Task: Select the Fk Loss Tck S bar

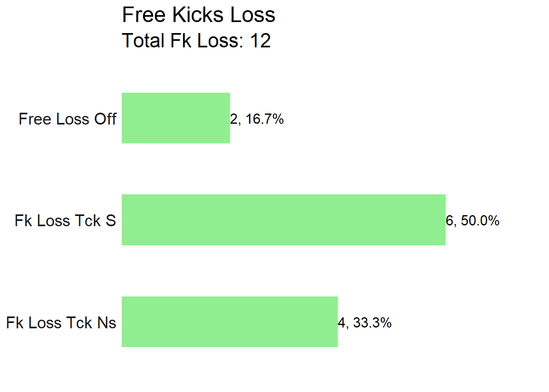Action: click(x=283, y=220)
